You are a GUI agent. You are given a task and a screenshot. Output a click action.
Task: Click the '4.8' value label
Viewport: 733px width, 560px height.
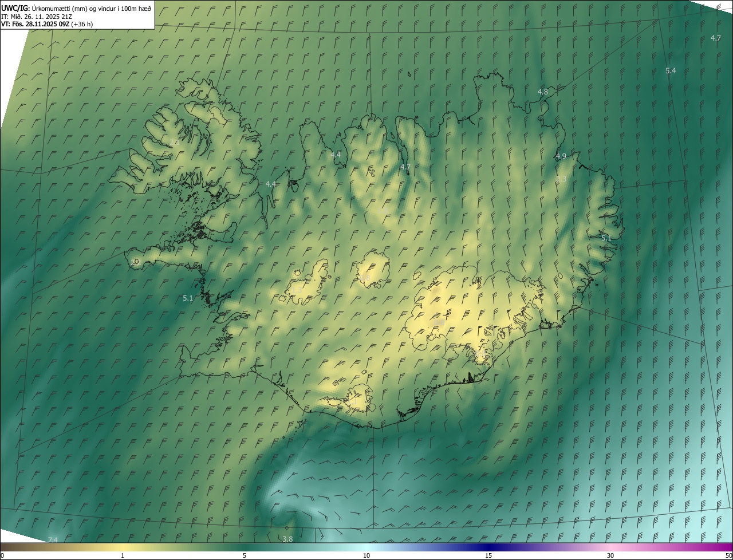click(542, 92)
